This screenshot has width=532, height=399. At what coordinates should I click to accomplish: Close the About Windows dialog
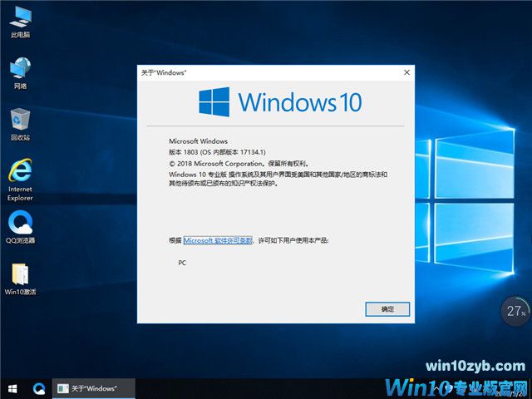click(406, 72)
